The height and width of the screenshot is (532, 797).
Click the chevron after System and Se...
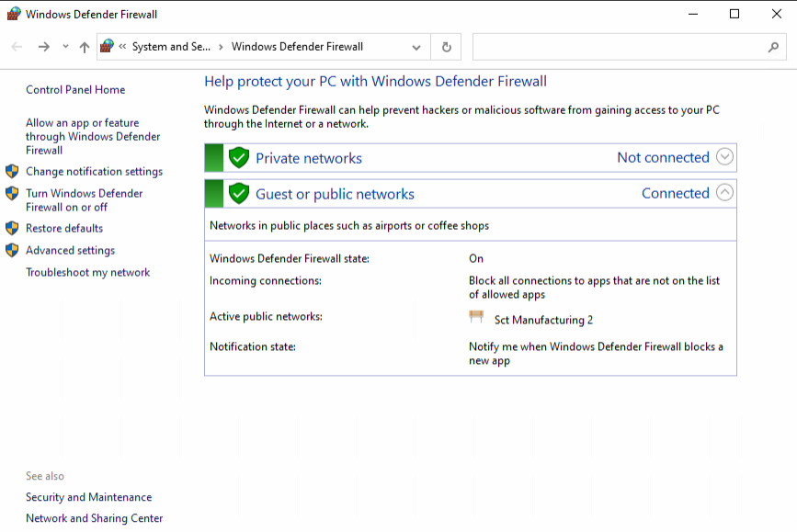[221, 47]
